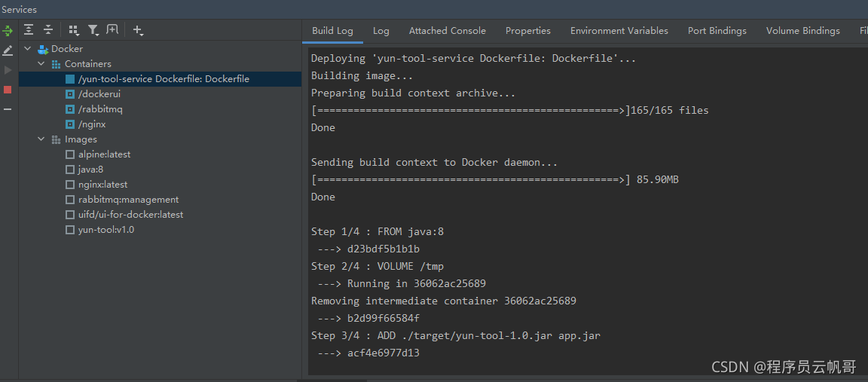The image size is (868, 382).
Task: Open the Properties tab
Action: [528, 31]
